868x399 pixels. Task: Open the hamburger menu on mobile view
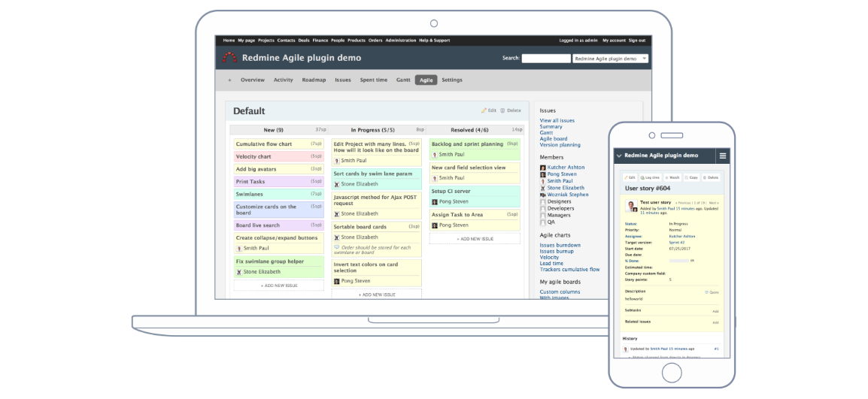[x=723, y=156]
